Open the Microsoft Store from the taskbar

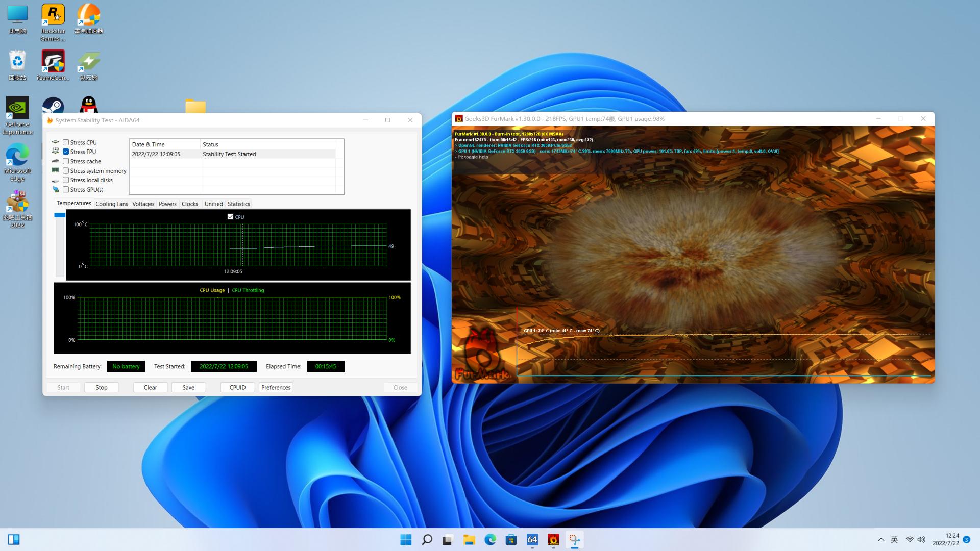(511, 540)
